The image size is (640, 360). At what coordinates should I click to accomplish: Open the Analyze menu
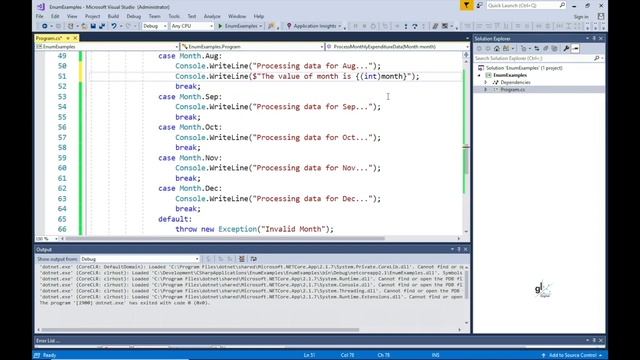pyautogui.click(x=212, y=16)
